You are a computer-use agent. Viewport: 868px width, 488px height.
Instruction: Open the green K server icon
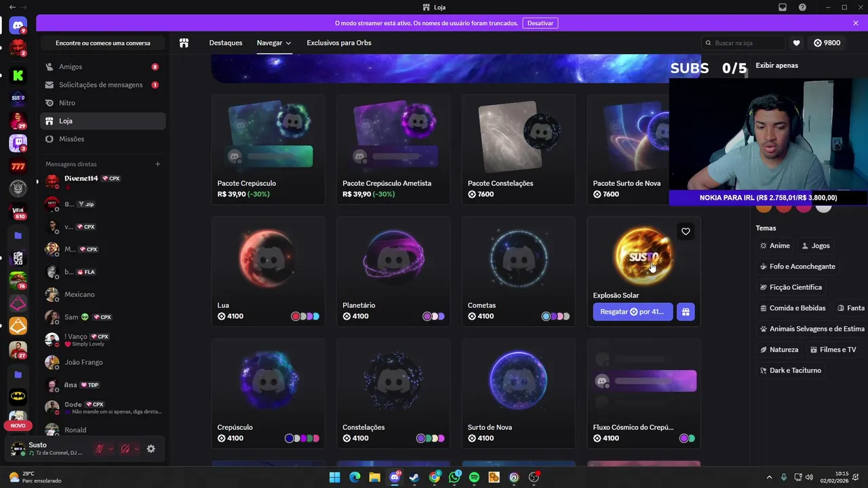coord(18,75)
